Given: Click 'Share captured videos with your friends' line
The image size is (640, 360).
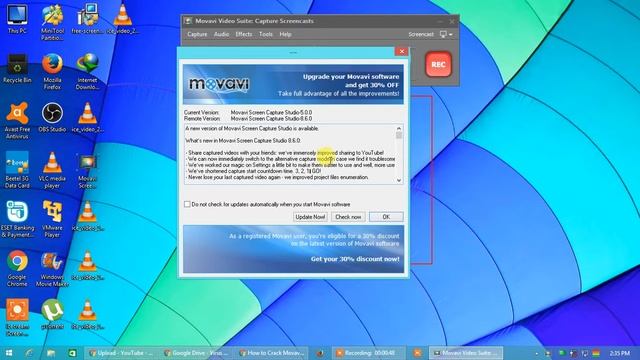Looking at the screenshot, I should pyautogui.click(x=285, y=153).
